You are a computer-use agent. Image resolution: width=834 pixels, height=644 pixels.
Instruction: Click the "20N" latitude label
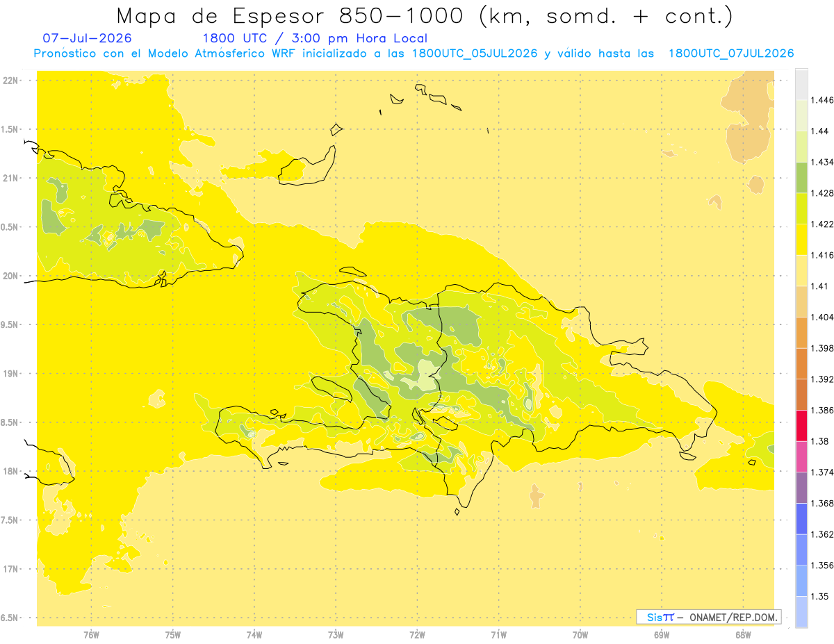[x=11, y=276]
